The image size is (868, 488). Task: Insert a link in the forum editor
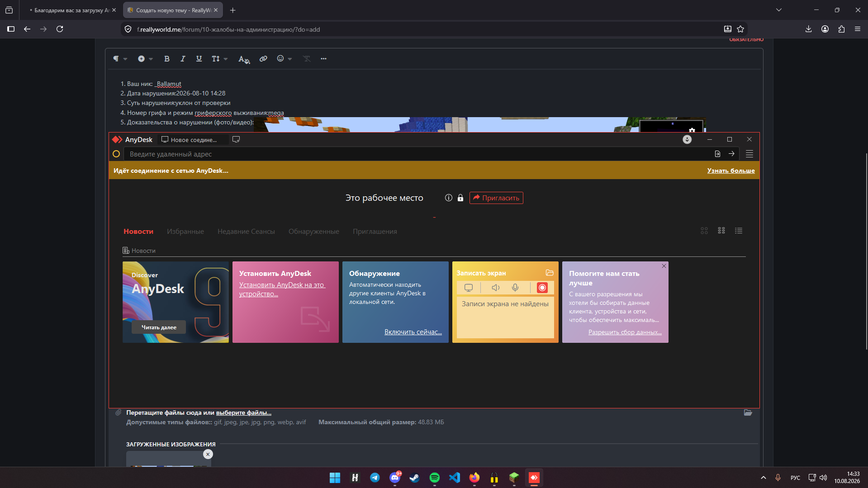coord(263,59)
